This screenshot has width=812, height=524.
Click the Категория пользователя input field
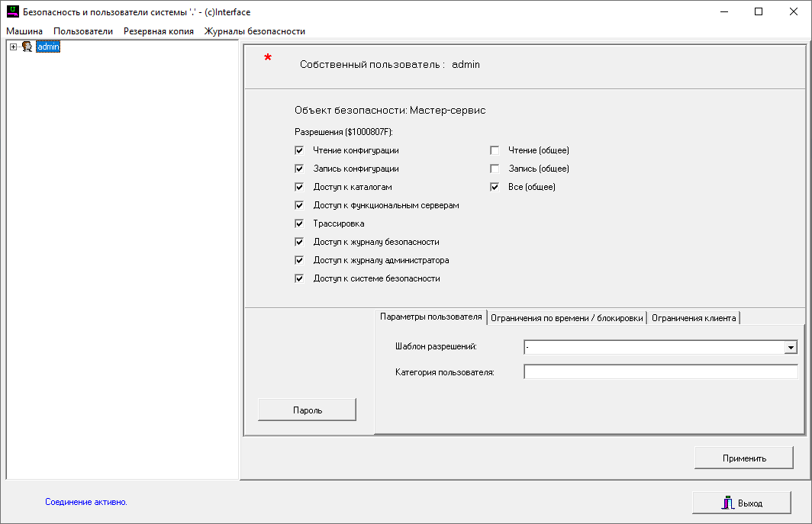point(660,372)
